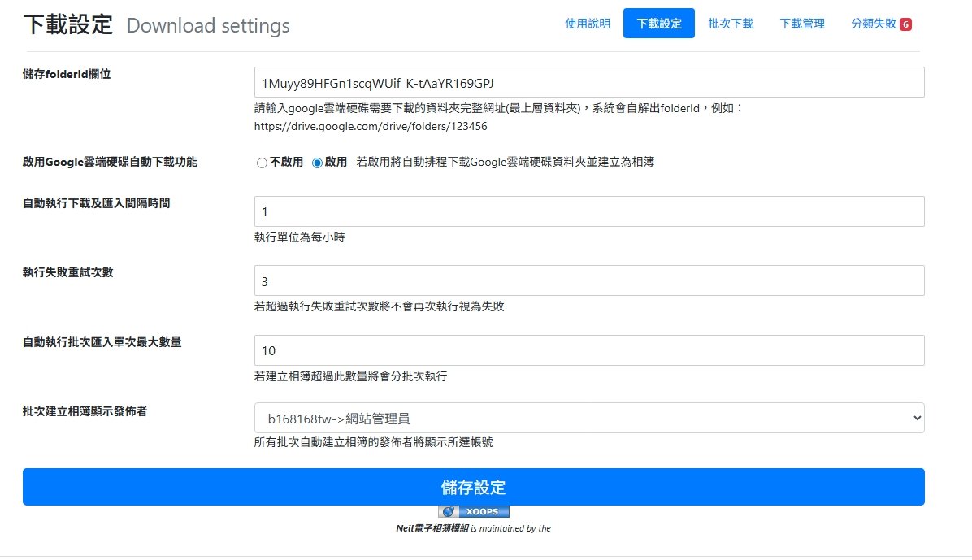The image size is (972, 560).
Task: Select the active 下載設定 tab
Action: (658, 24)
